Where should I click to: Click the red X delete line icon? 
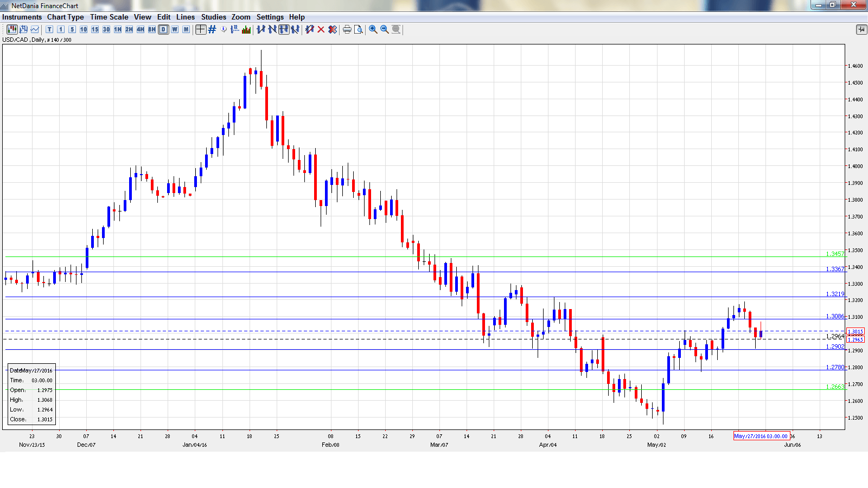321,29
